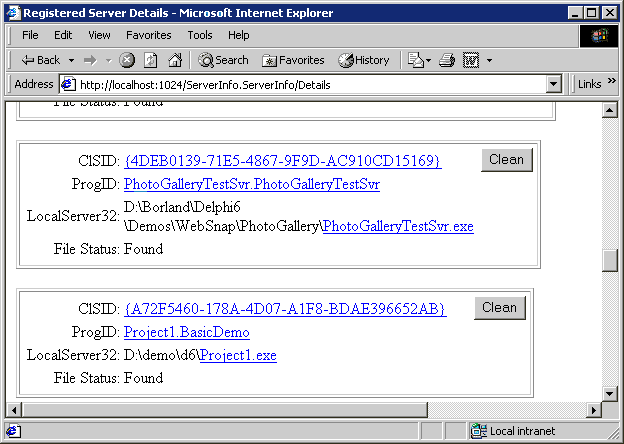Print the page with the printer icon
This screenshot has width=624, height=444.
coord(447,60)
